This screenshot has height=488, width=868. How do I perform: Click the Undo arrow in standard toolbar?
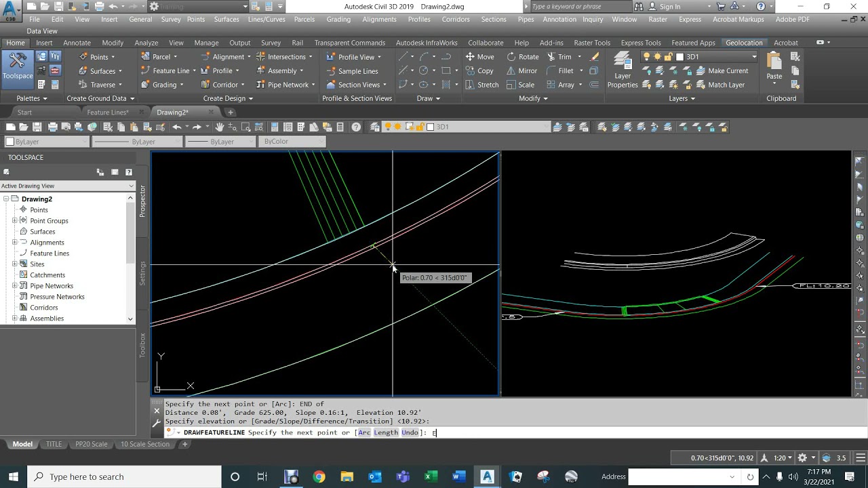[177, 127]
